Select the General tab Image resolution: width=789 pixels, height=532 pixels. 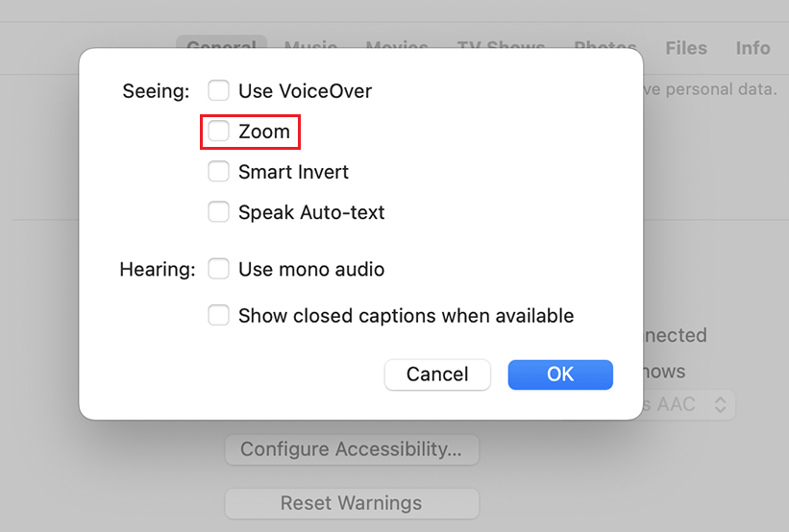(221, 48)
